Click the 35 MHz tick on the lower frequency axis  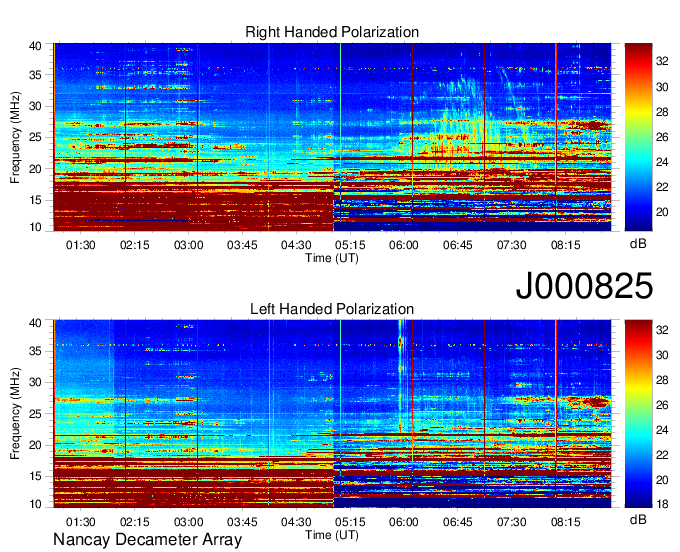click(x=35, y=351)
